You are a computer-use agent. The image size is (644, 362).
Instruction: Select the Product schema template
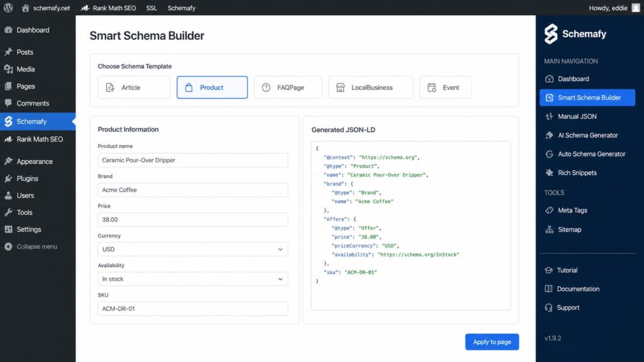coord(212,87)
